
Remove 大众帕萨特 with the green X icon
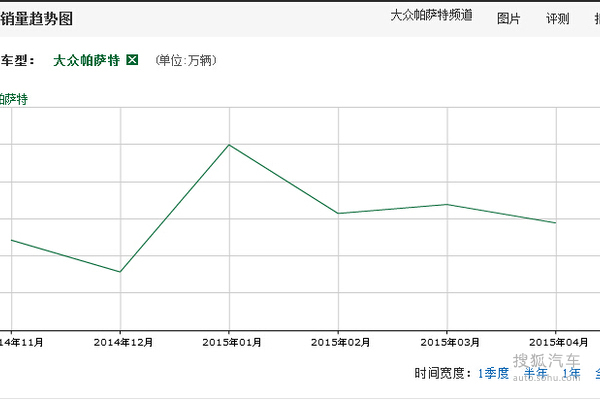132,60
